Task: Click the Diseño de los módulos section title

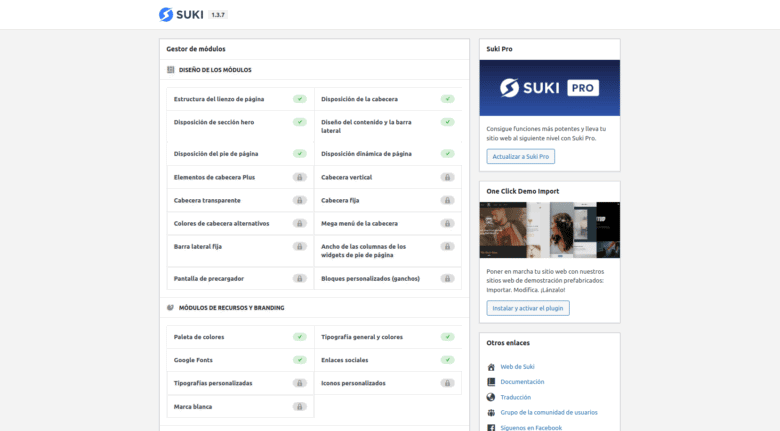Action: pos(215,70)
